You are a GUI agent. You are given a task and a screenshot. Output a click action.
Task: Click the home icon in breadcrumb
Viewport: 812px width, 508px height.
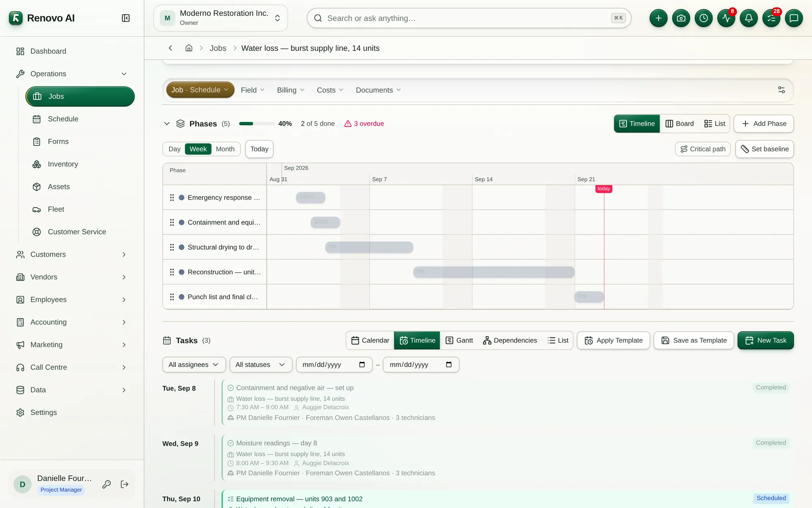point(189,48)
